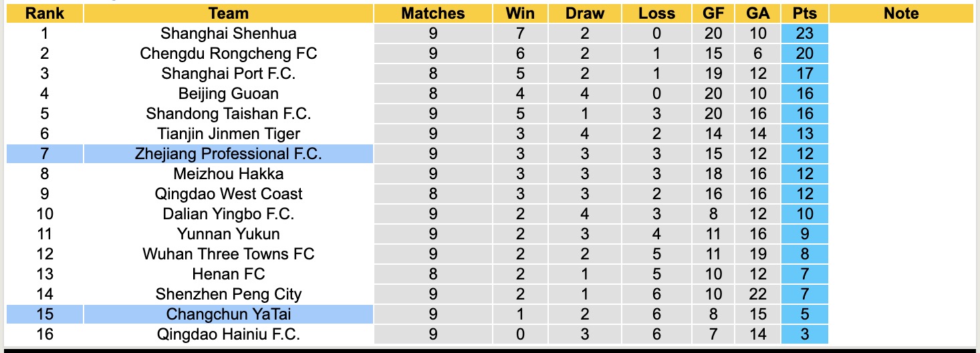Click Shanghai Shenhua's 23 points cell
The width and height of the screenshot is (980, 353).
click(805, 33)
